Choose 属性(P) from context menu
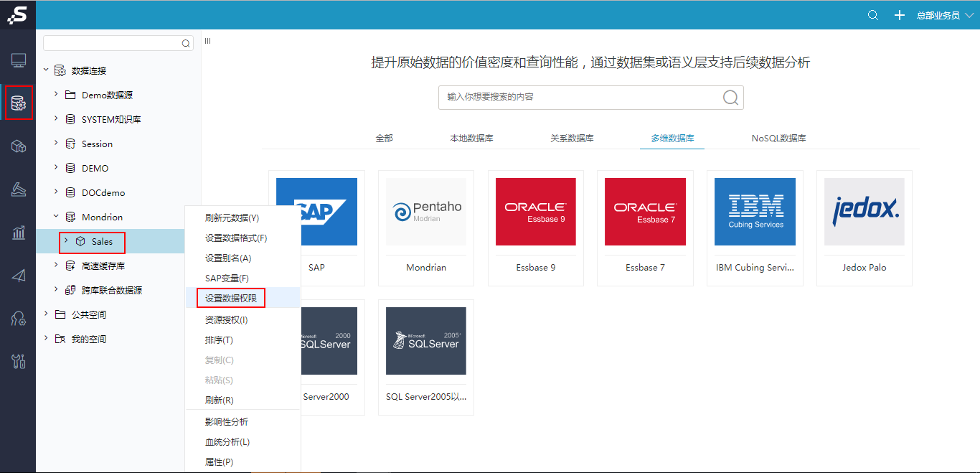The image size is (980, 473). coord(242,462)
